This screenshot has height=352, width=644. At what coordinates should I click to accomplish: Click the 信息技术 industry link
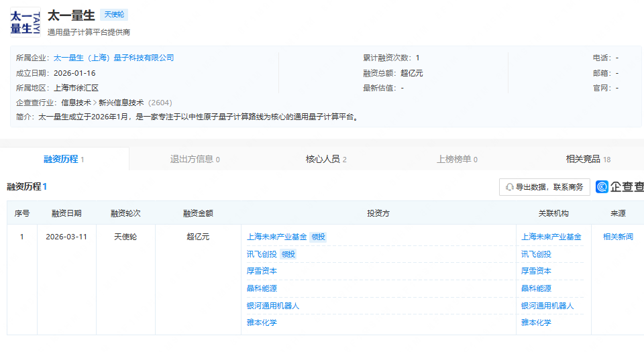tap(76, 103)
